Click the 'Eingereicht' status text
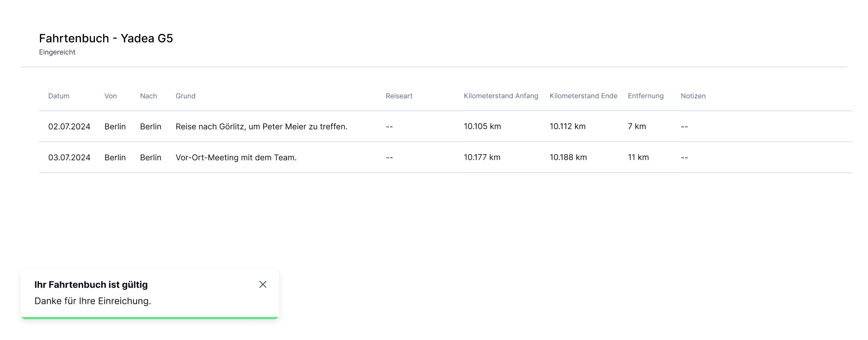The height and width of the screenshot is (340, 868). pos(57,52)
